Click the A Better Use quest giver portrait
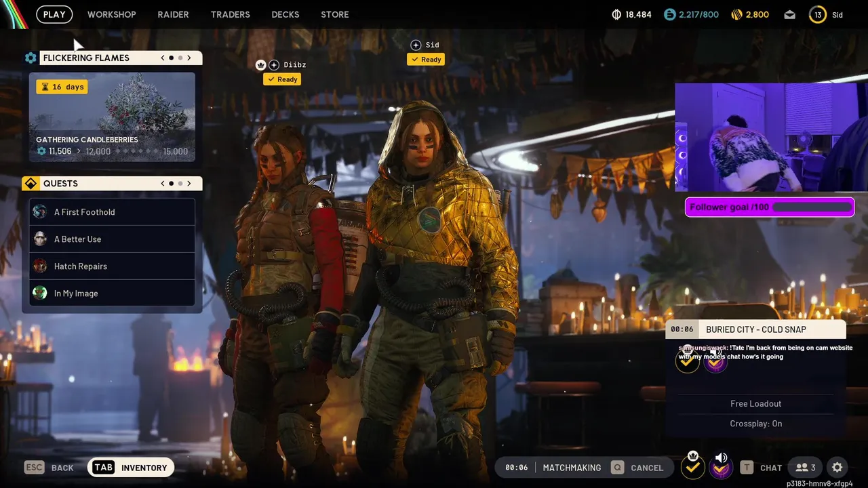Screen dimensions: 868x488 pos(40,239)
